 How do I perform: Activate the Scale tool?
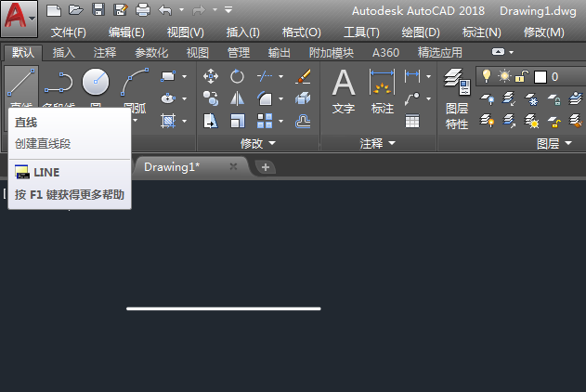(x=237, y=121)
